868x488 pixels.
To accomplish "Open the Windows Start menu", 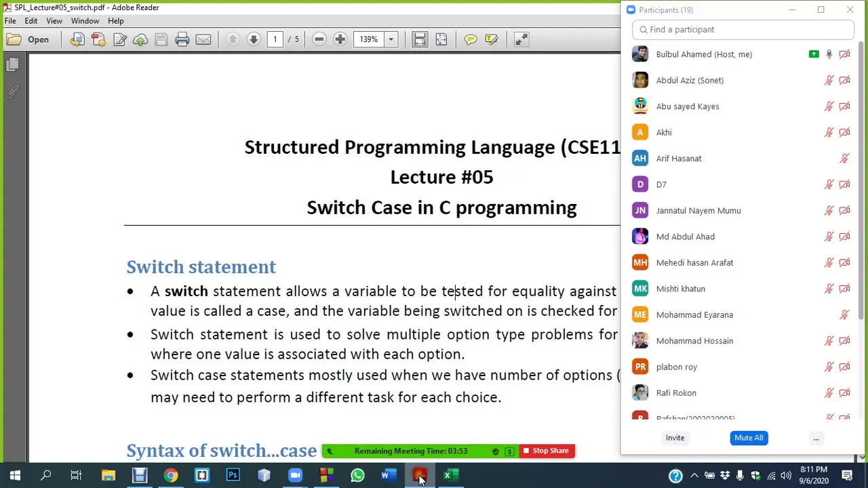I will (15, 476).
